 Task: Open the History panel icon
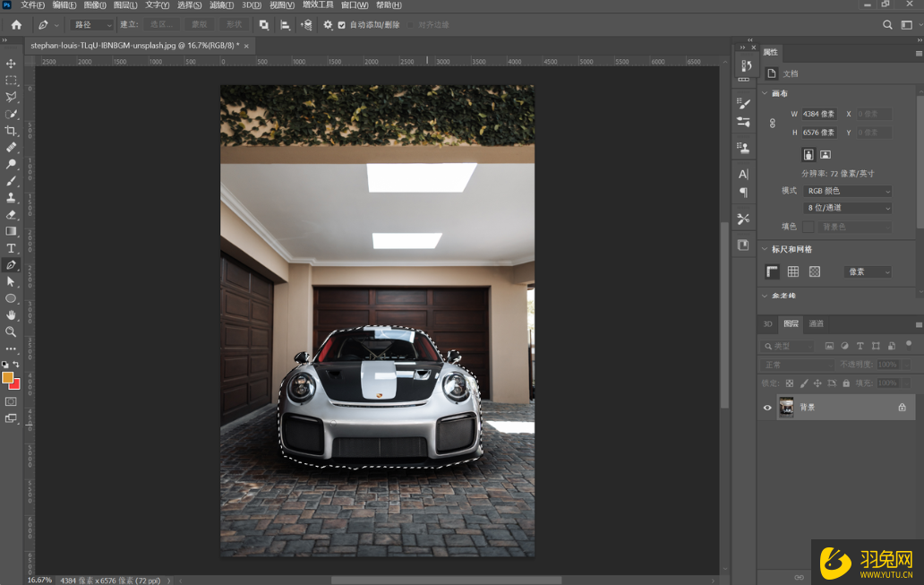(746, 65)
